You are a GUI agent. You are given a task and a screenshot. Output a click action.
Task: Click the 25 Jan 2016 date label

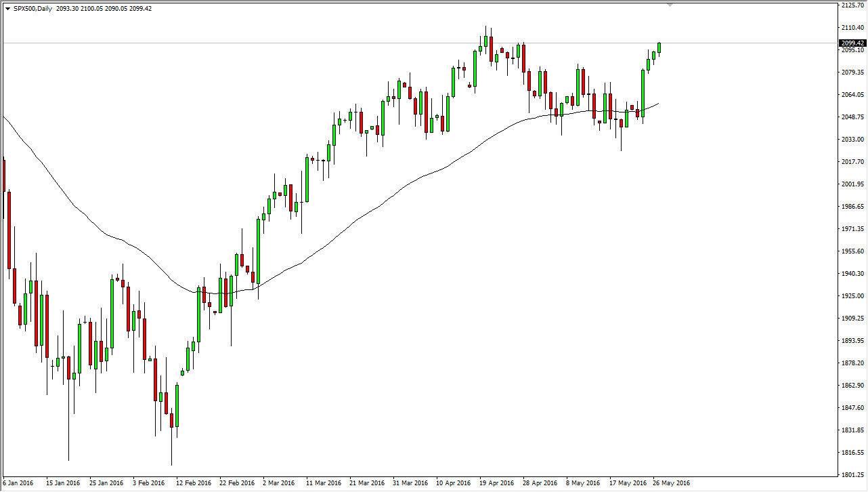(106, 483)
